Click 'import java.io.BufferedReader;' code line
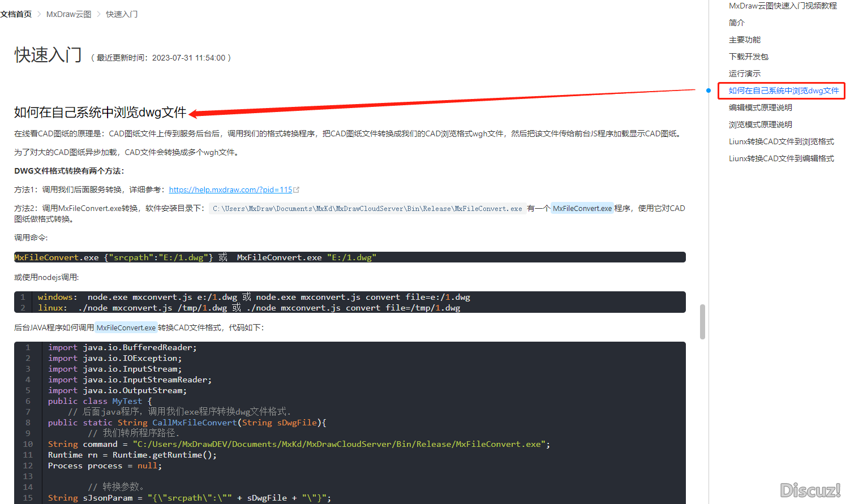This screenshot has height=504, width=850. tap(122, 347)
